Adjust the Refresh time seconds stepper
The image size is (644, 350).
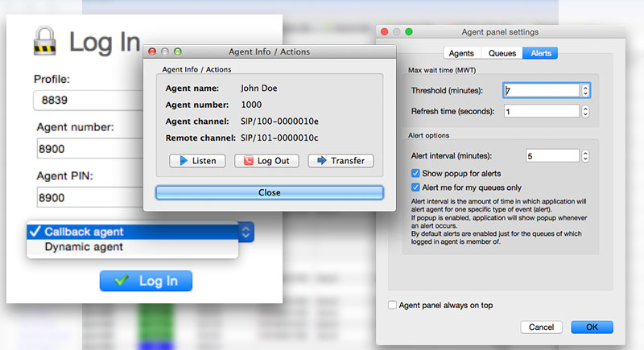[x=585, y=111]
